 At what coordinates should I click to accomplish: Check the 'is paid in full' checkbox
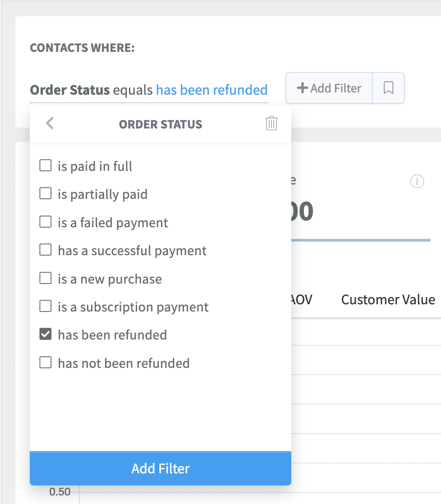46,165
